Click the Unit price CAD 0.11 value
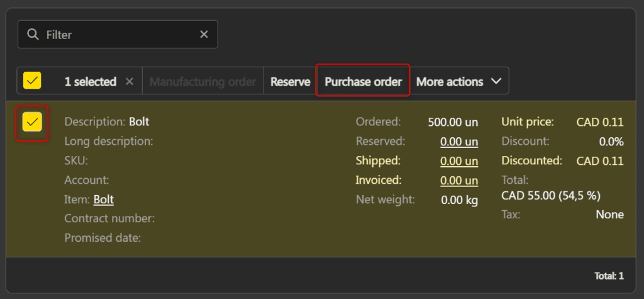Screen dimensions: 644x299 599,122
